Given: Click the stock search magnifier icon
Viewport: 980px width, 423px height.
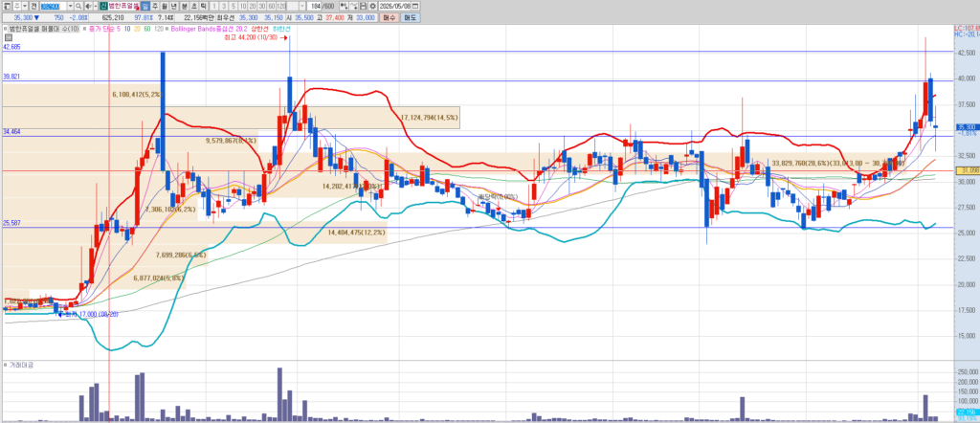Looking at the screenshot, I should point(78,7).
